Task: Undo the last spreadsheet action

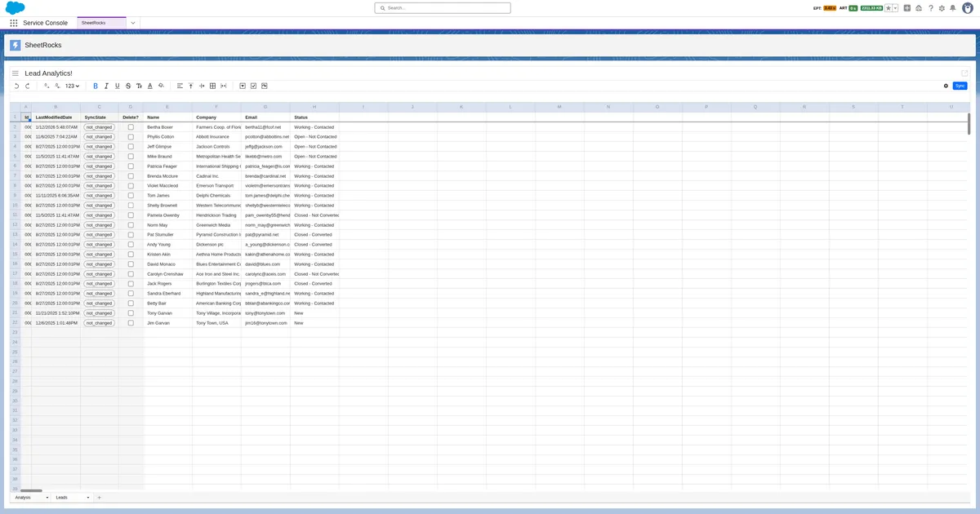Action: (16, 86)
